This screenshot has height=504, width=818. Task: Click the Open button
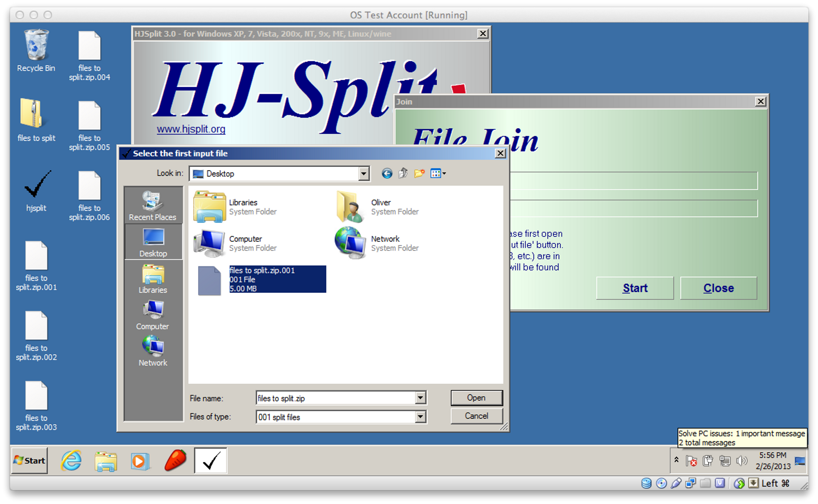(476, 398)
